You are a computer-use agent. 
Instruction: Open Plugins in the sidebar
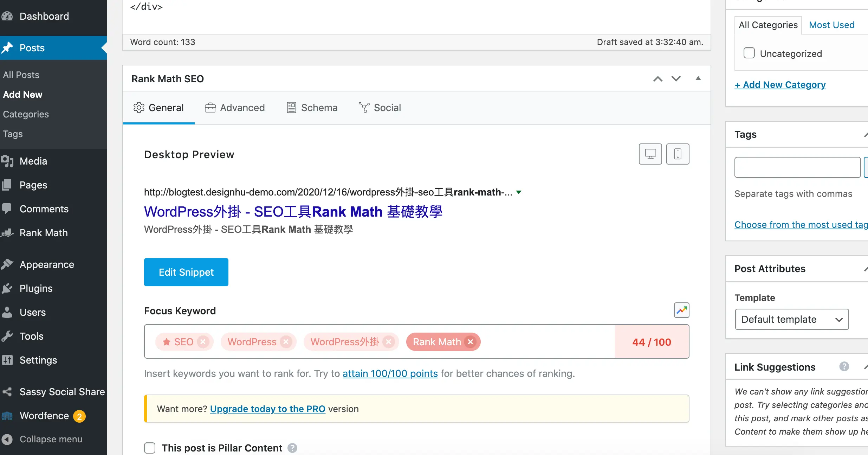click(x=53, y=288)
